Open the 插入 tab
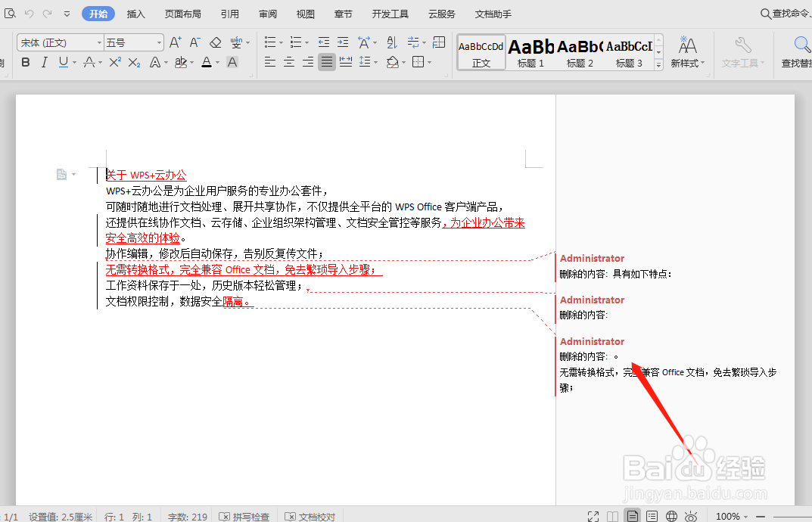 (x=135, y=14)
